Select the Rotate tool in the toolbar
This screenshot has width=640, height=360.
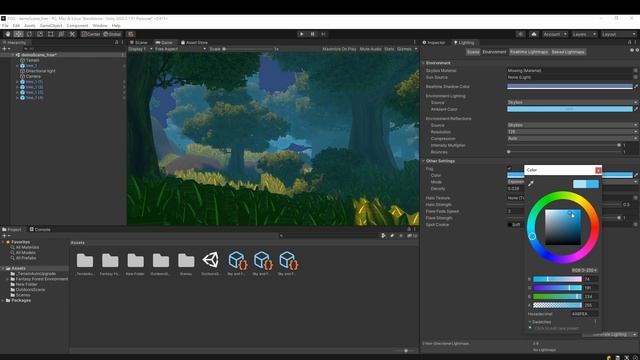pos(29,34)
